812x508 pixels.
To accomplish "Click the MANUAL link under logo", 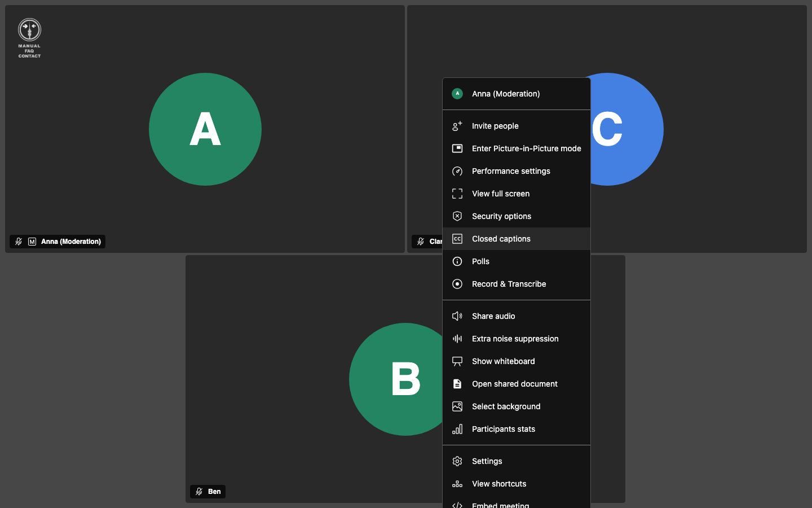I will [29, 46].
